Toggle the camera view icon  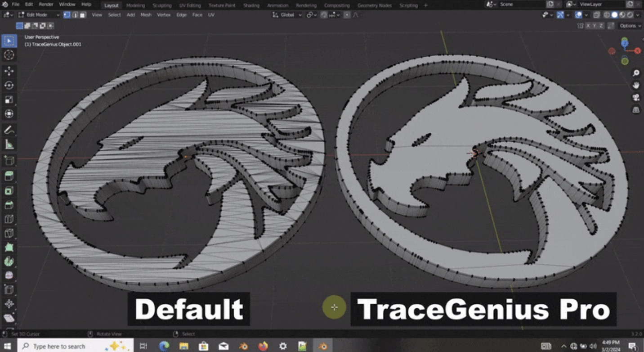[x=636, y=97]
